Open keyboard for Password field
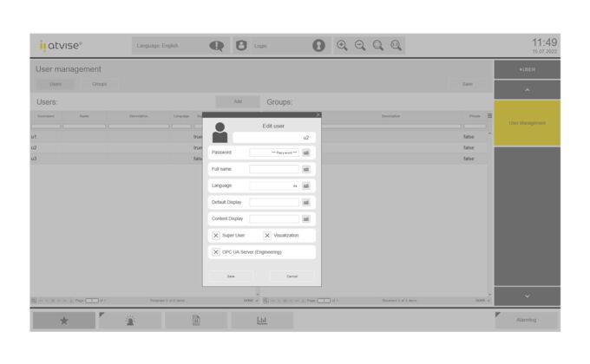590x364 pixels. (x=306, y=153)
